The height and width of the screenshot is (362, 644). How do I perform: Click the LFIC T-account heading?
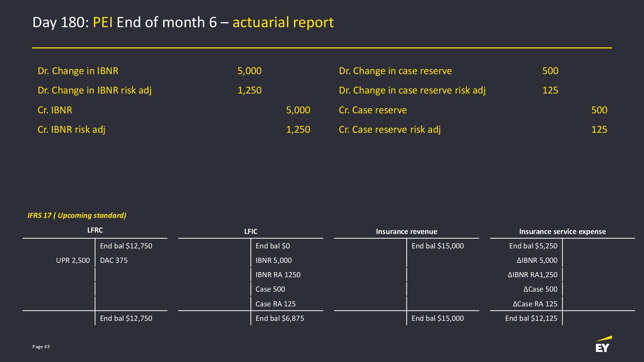(251, 232)
